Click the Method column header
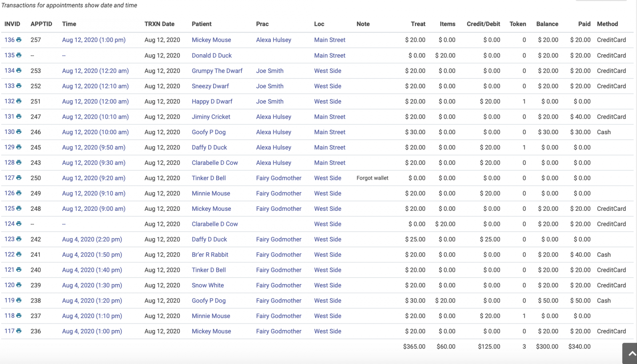637x364 pixels. 607,24
